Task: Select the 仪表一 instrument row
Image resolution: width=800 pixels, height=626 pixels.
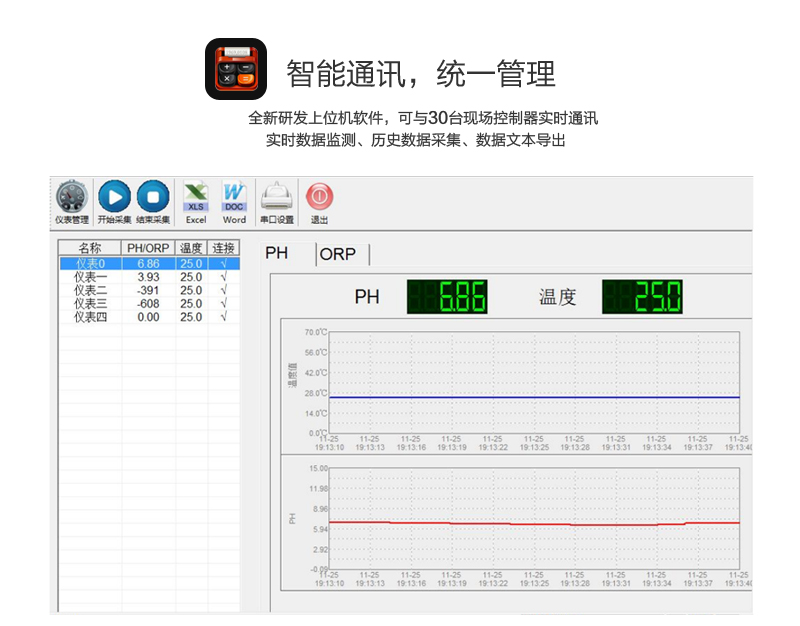Action: (90, 277)
